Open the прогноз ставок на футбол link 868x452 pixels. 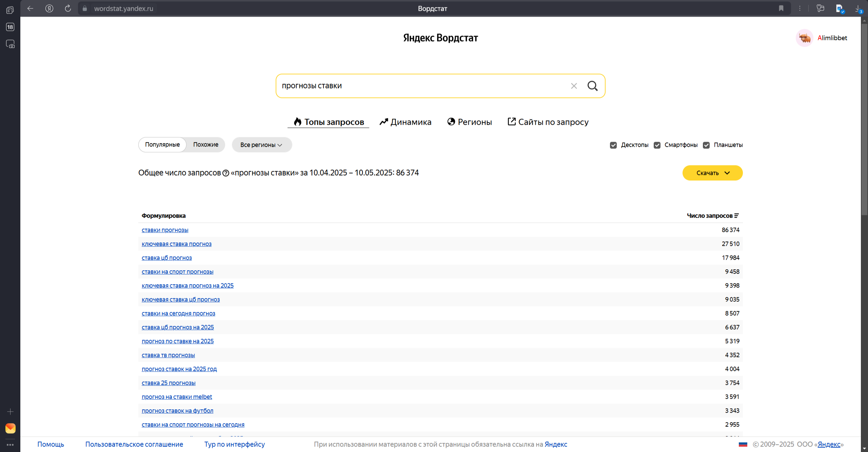[177, 411]
